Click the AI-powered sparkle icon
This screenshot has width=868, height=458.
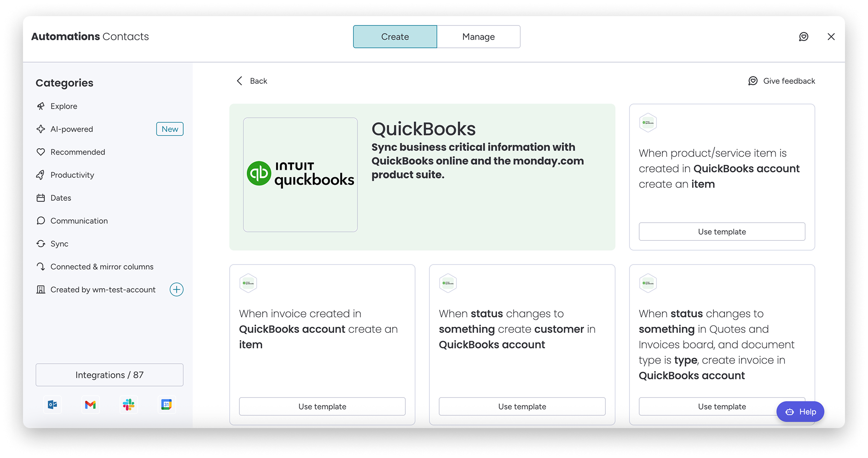point(41,129)
